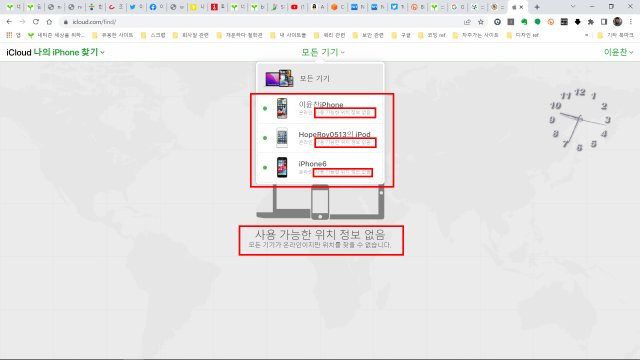This screenshot has height=360, width=640.
Task: Click the Chrome profile avatar
Action: point(618,22)
